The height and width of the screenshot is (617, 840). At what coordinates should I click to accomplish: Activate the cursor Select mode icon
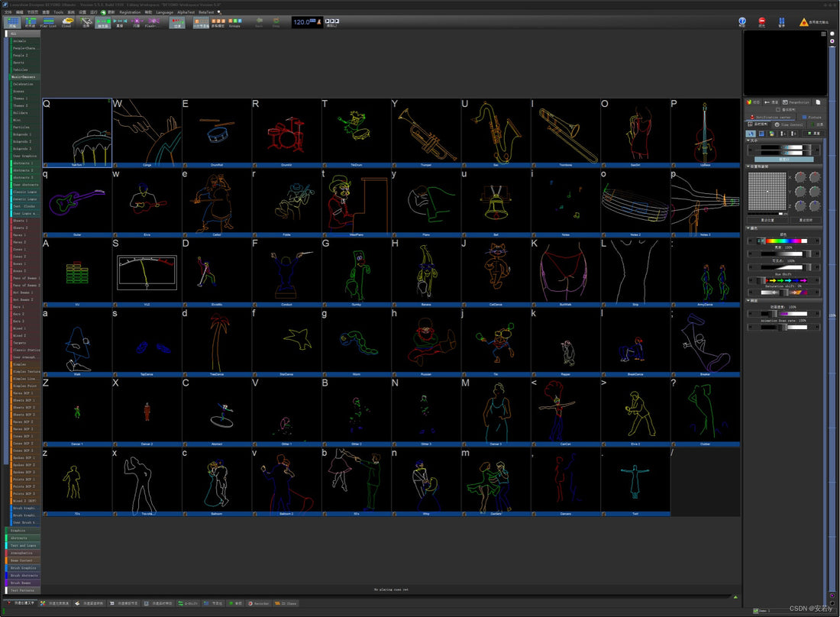86,22
